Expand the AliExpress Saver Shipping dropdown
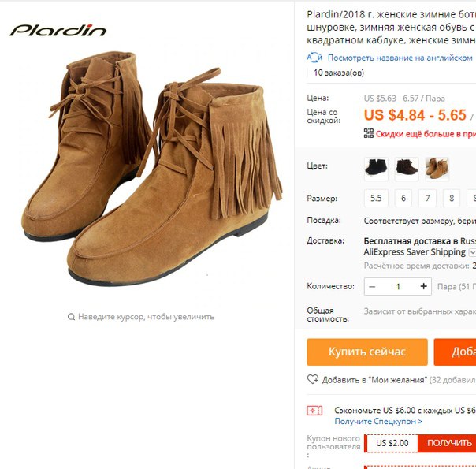 [x=472, y=252]
